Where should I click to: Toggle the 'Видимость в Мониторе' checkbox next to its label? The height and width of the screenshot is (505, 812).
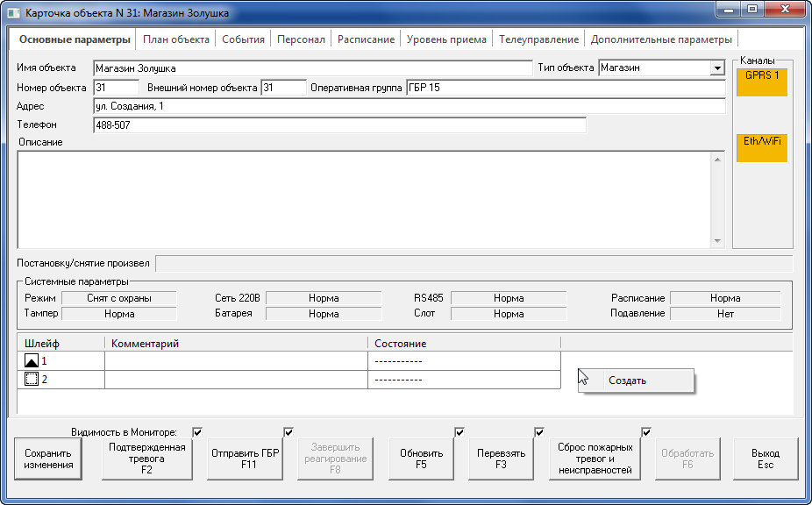(197, 432)
